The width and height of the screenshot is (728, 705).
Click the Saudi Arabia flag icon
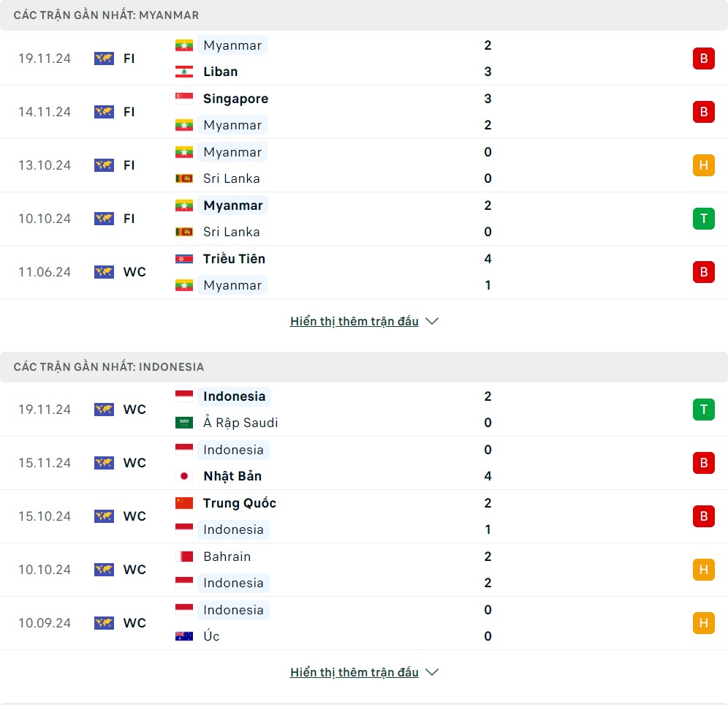[183, 423]
